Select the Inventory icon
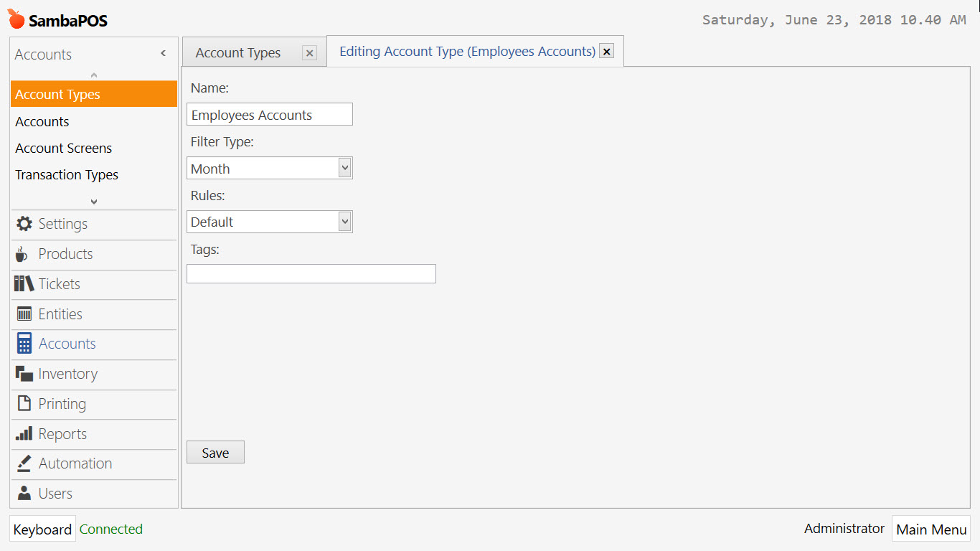This screenshot has width=980, height=551. 22,373
